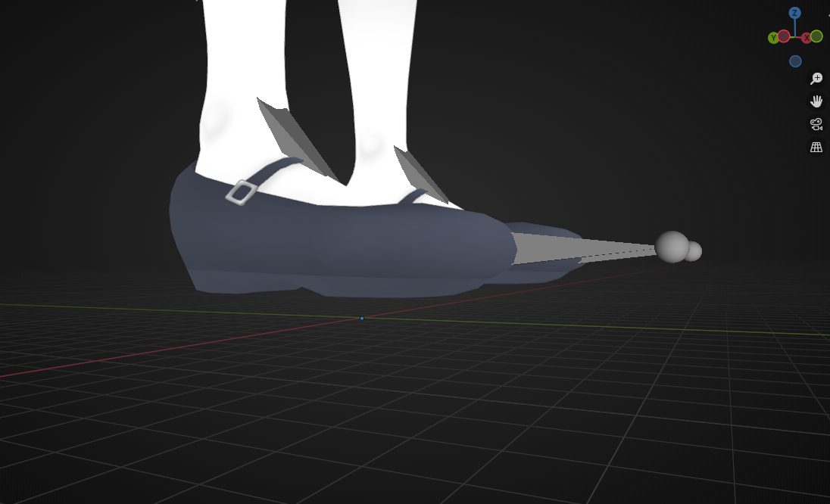The width and height of the screenshot is (830, 504).
Task: Click the green Y axis gizmo handle
Action: tap(773, 38)
